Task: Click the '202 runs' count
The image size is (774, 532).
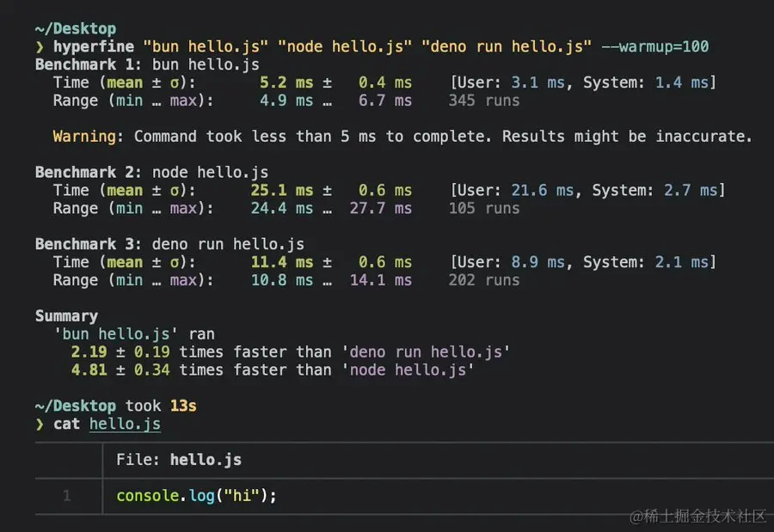Action: (483, 280)
